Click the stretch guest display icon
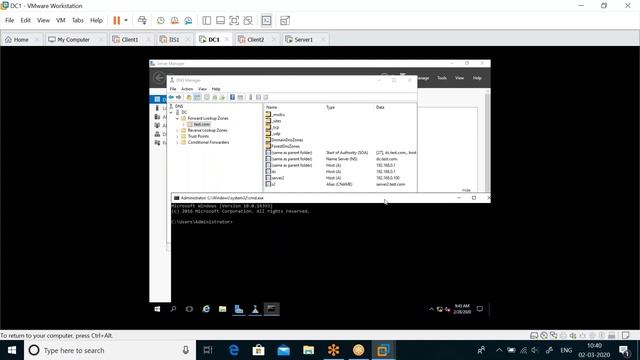The height and width of the screenshot is (360, 640). (285, 20)
